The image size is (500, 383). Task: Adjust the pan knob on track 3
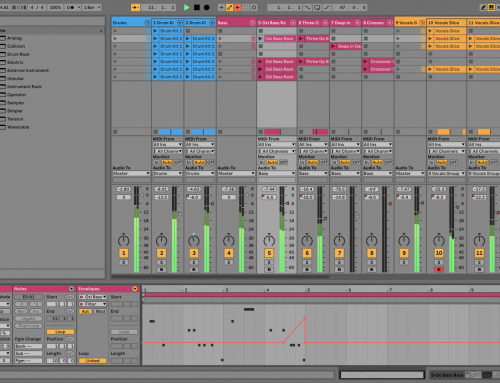click(x=194, y=240)
